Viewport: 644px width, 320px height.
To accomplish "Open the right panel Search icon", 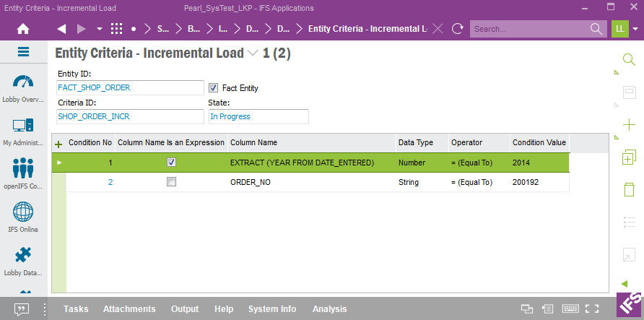I will (629, 59).
